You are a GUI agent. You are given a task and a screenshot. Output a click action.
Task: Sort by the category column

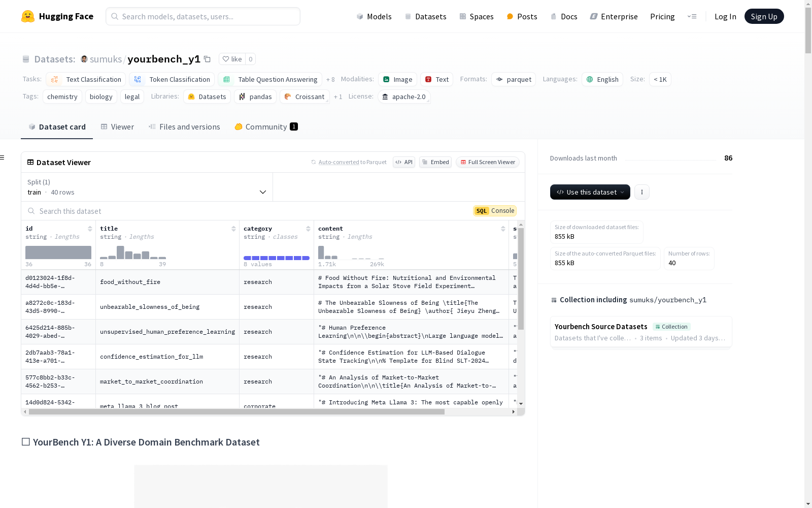pyautogui.click(x=308, y=229)
